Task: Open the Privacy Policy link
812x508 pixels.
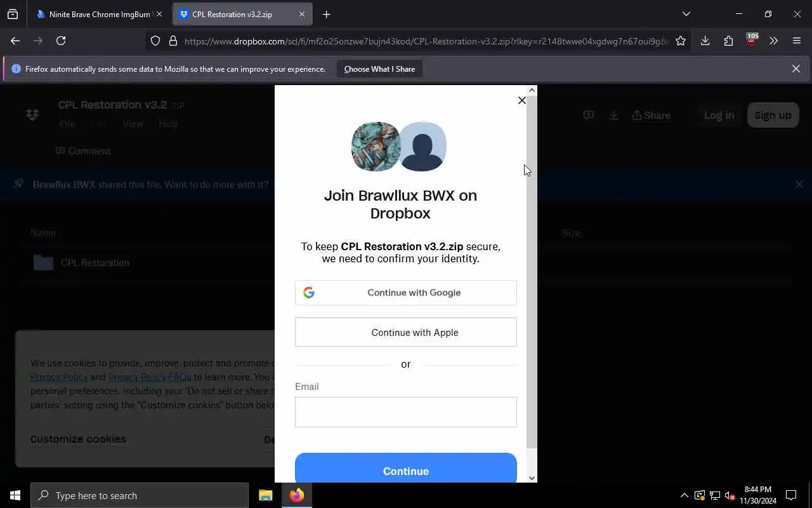Action: (x=59, y=377)
